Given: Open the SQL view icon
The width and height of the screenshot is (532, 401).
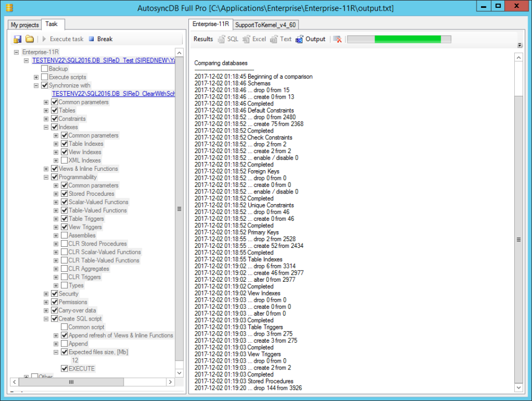Looking at the screenshot, I should click(222, 39).
